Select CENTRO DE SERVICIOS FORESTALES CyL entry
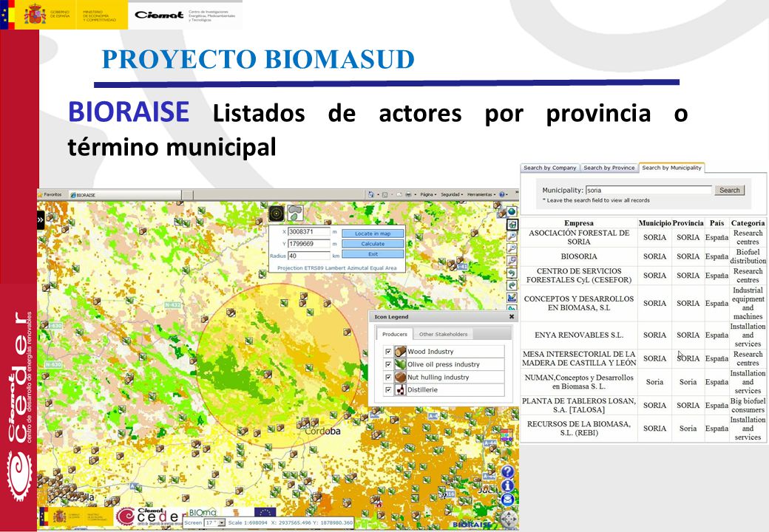Screen dimensions: 769x532 [x=579, y=276]
